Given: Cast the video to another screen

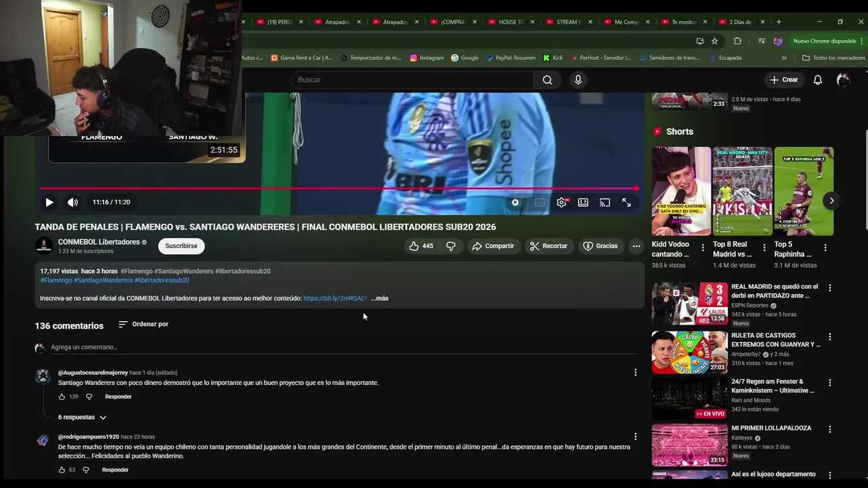Looking at the screenshot, I should 605,202.
